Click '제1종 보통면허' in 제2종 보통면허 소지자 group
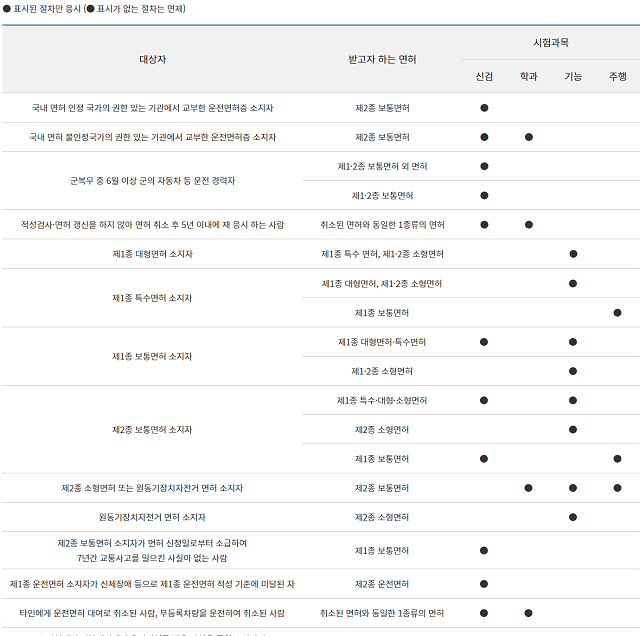Viewport: 640px width, 636px height. click(x=382, y=459)
